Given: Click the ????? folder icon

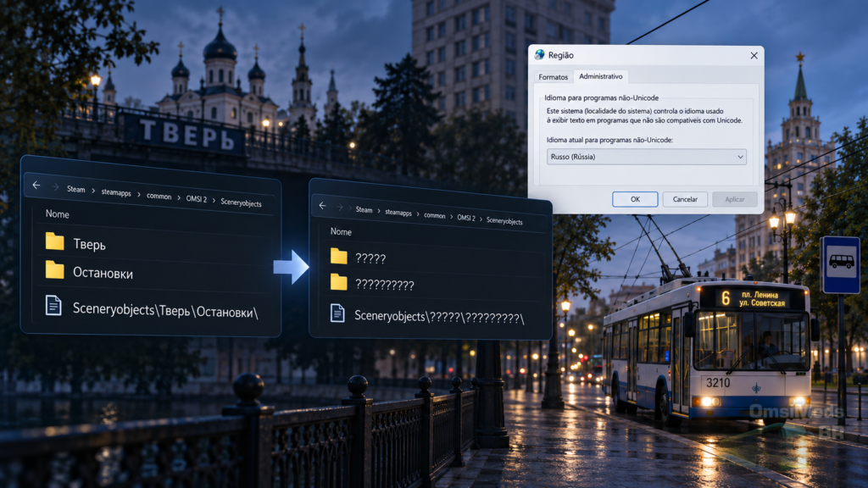Looking at the screenshot, I should [x=339, y=256].
